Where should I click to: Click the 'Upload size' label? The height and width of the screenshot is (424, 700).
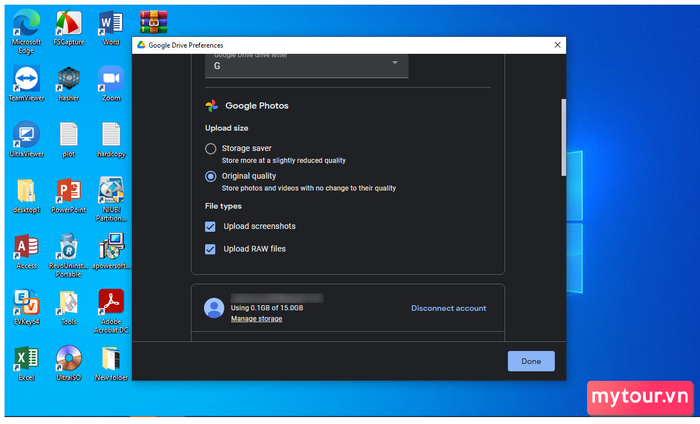coord(227,128)
